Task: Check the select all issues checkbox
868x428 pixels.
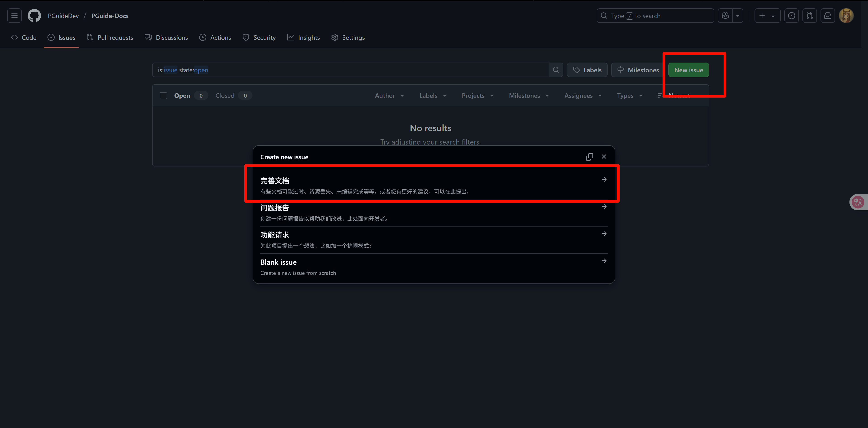Action: pos(163,96)
